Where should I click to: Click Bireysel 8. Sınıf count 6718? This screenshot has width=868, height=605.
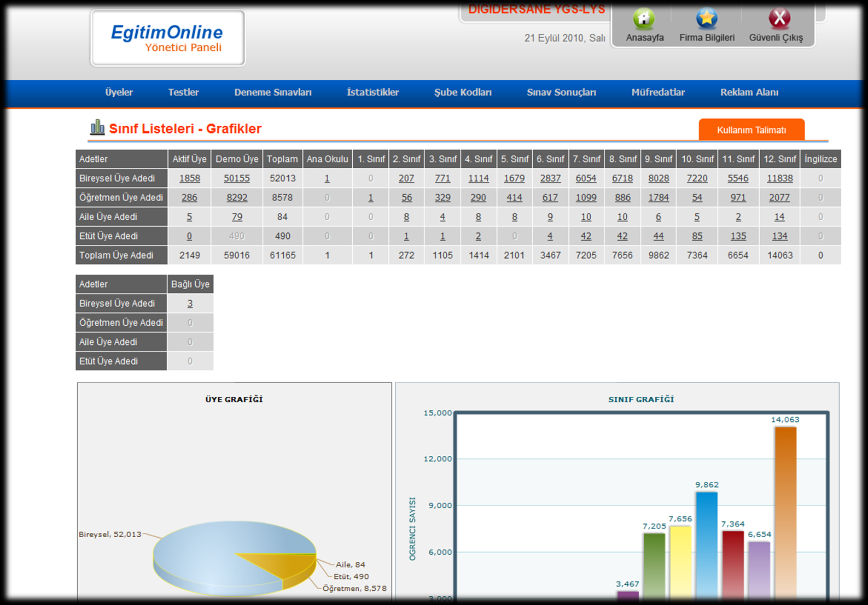pos(622,178)
